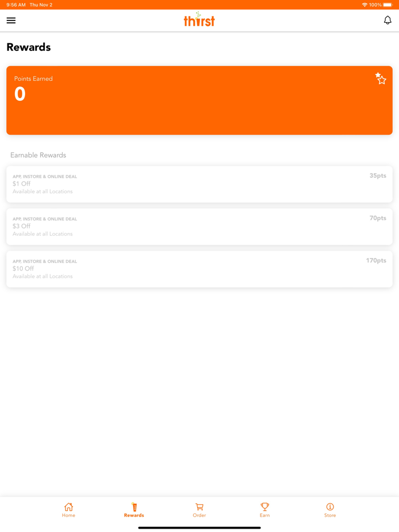Tap the Wi-Fi status icon
The width and height of the screenshot is (399, 532).
click(365, 5)
